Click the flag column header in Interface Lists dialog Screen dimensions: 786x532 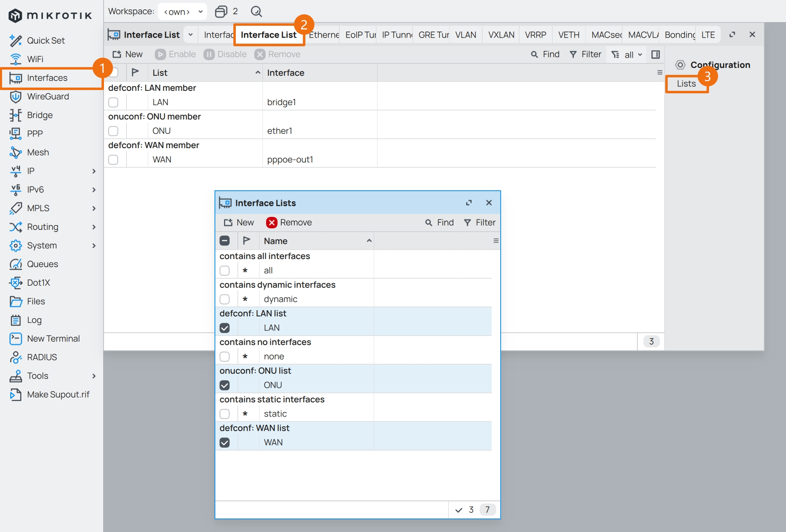coord(246,241)
